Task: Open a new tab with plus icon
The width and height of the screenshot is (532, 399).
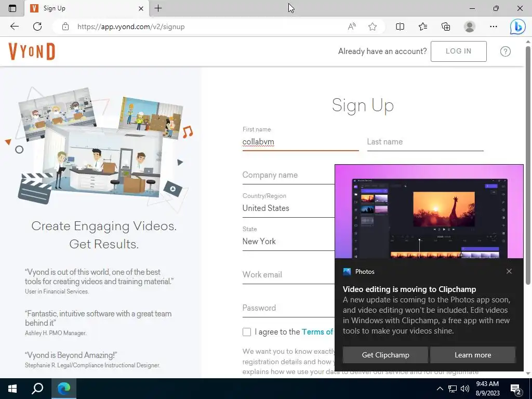Action: (x=158, y=8)
